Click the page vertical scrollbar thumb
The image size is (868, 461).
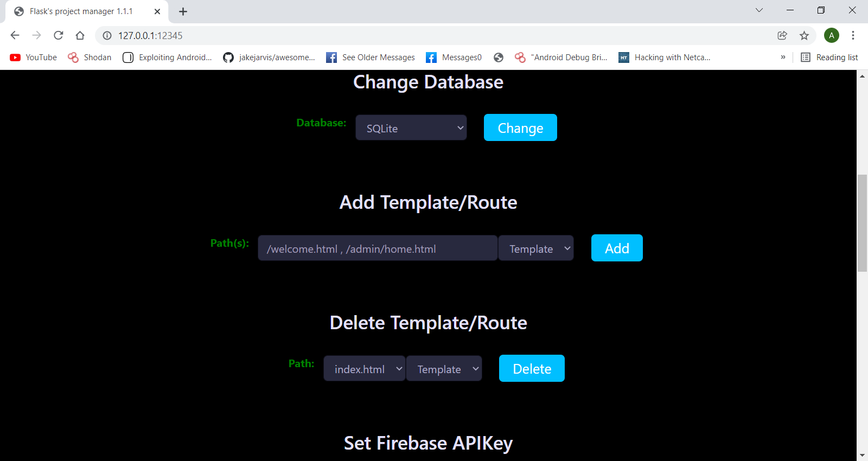[862, 223]
